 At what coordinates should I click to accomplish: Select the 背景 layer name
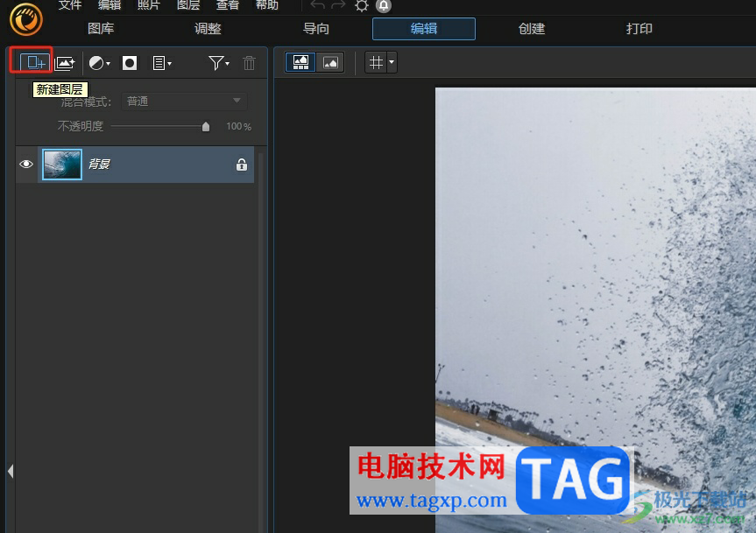(99, 165)
